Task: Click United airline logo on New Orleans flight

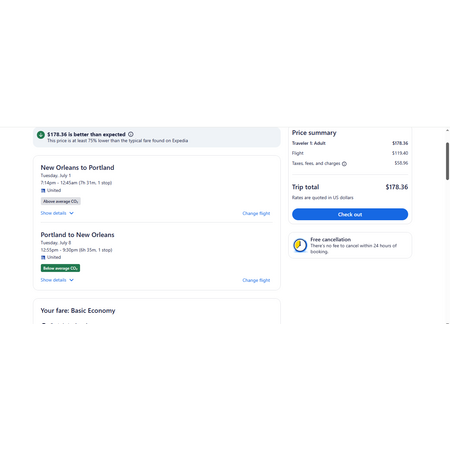Action: [x=43, y=191]
